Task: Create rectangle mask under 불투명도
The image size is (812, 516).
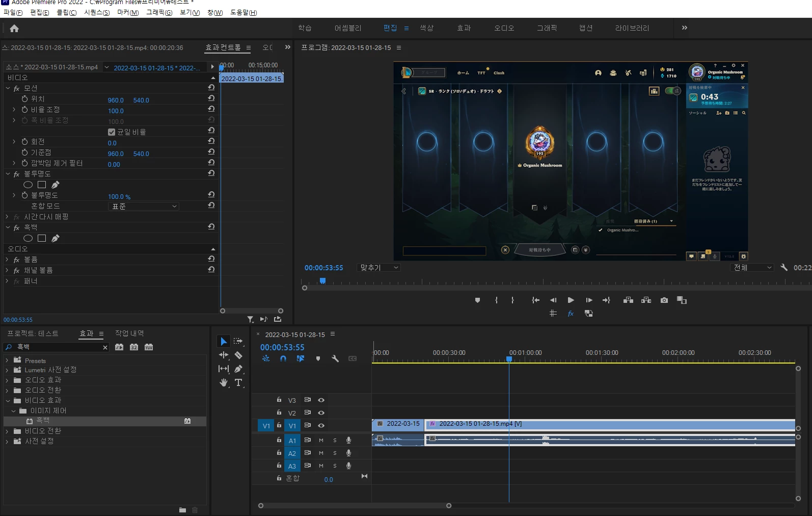Action: [x=42, y=185]
